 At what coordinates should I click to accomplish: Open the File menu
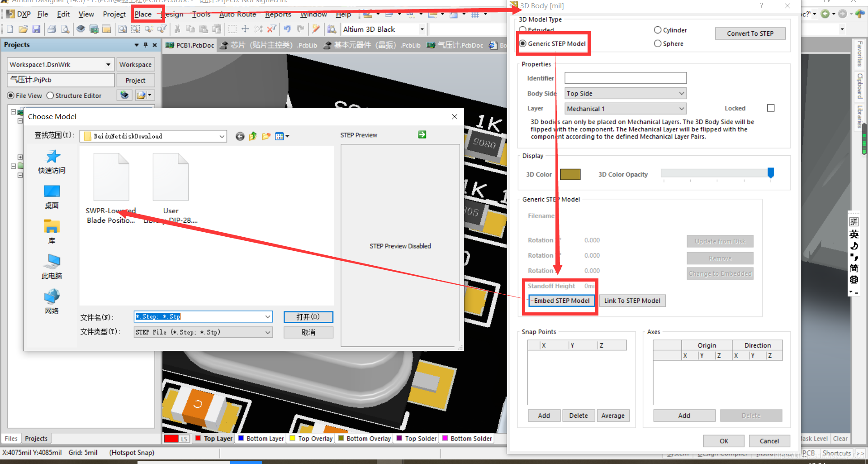tap(43, 14)
